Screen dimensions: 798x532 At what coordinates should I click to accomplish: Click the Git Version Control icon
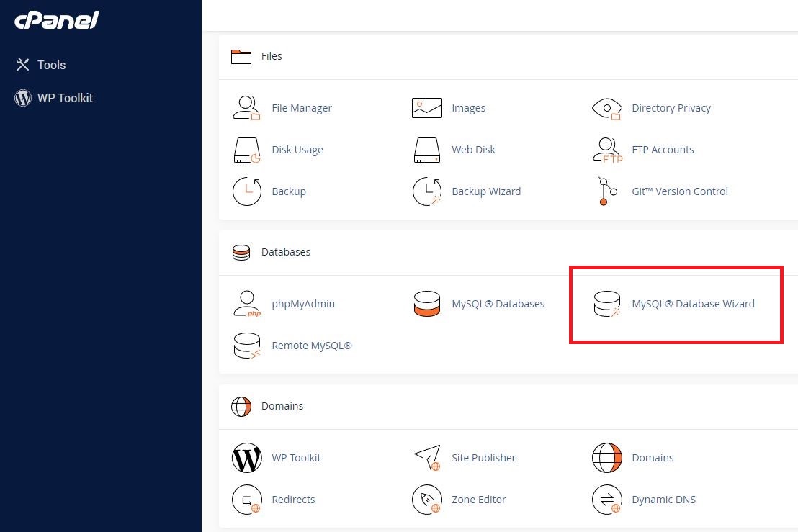tap(607, 191)
